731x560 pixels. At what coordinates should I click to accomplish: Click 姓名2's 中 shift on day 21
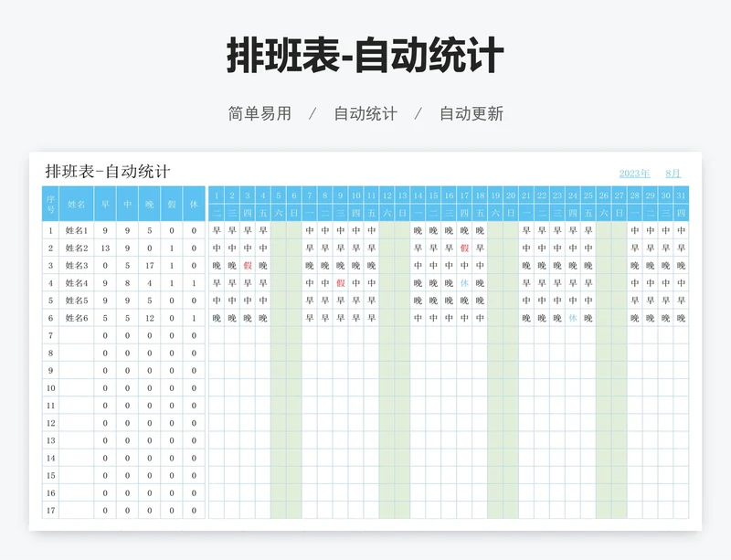tap(526, 248)
